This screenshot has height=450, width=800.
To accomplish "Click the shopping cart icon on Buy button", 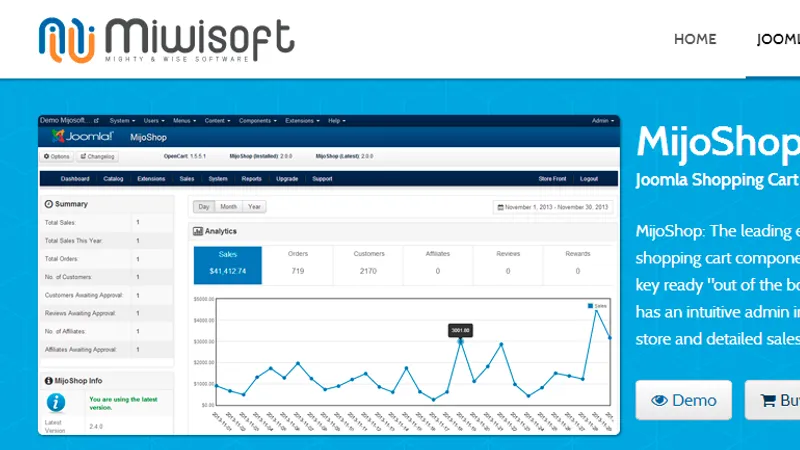I will pos(768,401).
